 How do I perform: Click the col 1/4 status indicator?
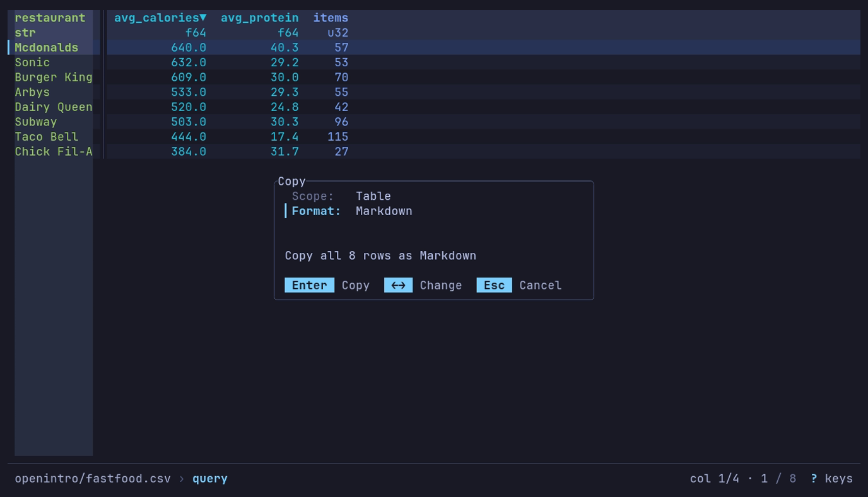pos(715,479)
